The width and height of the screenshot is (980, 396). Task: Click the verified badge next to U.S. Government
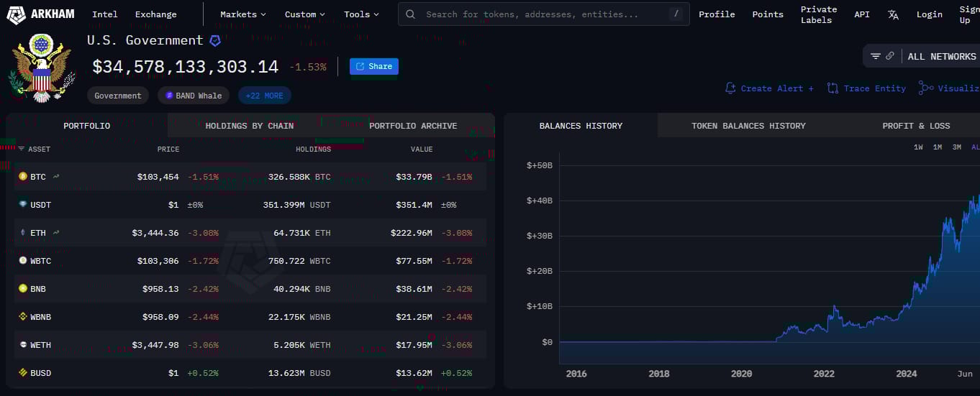click(214, 41)
